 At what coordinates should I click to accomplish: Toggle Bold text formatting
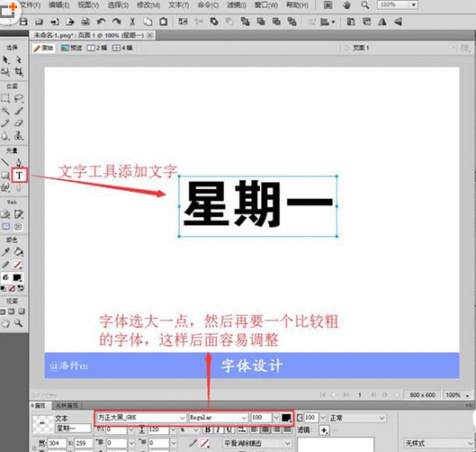[208, 429]
